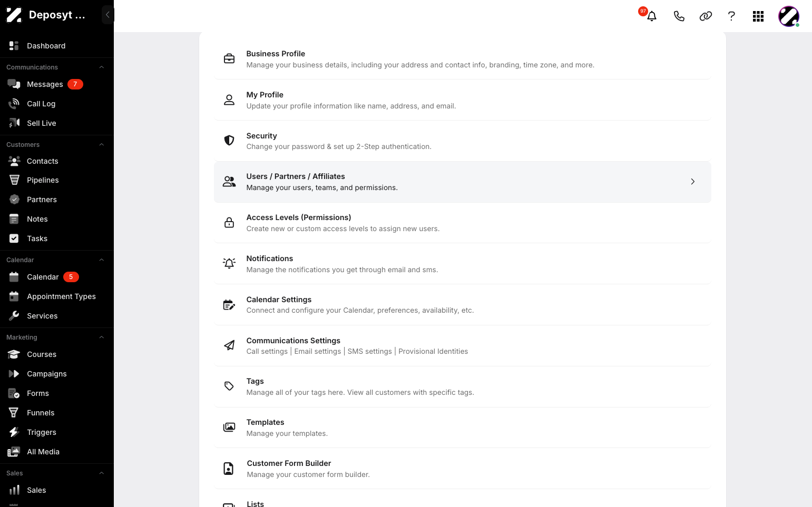Click the Business Profile briefcase icon
The width and height of the screenshot is (812, 507).
point(229,59)
